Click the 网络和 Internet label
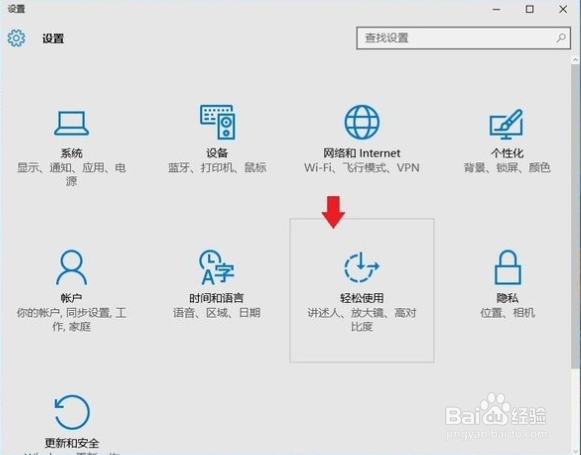The width and height of the screenshot is (581, 455). coord(362,153)
